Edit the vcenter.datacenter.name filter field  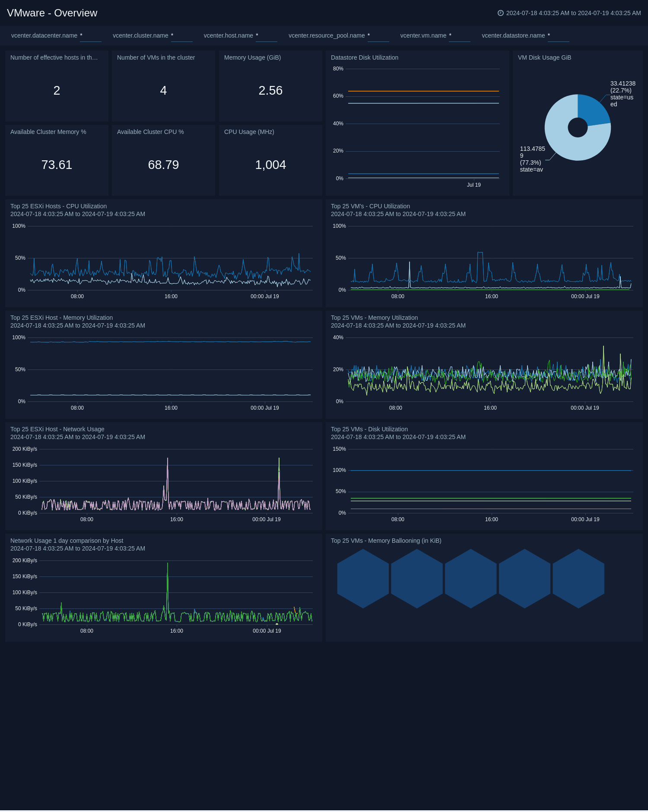(91, 36)
